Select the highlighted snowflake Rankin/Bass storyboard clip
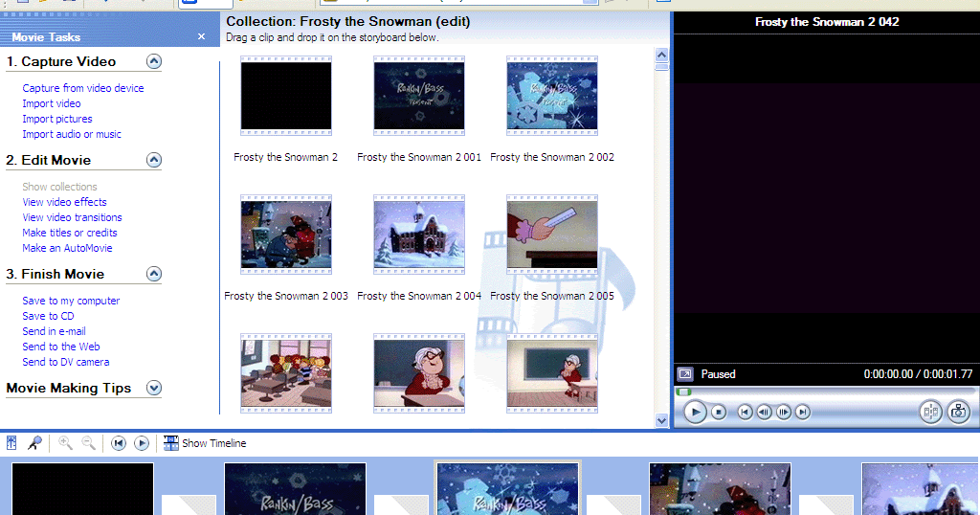980x515 pixels. (x=507, y=489)
